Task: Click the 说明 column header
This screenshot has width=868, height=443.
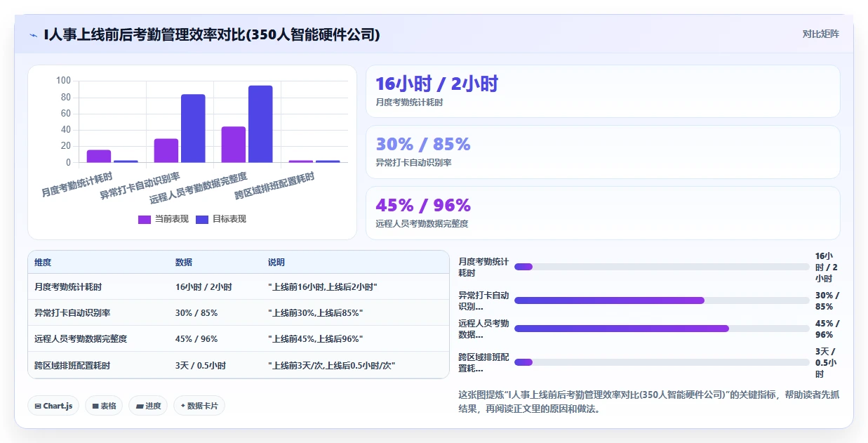Action: coord(276,263)
